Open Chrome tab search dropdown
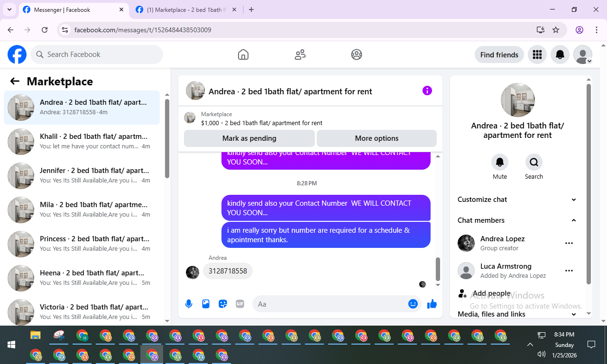 point(9,9)
